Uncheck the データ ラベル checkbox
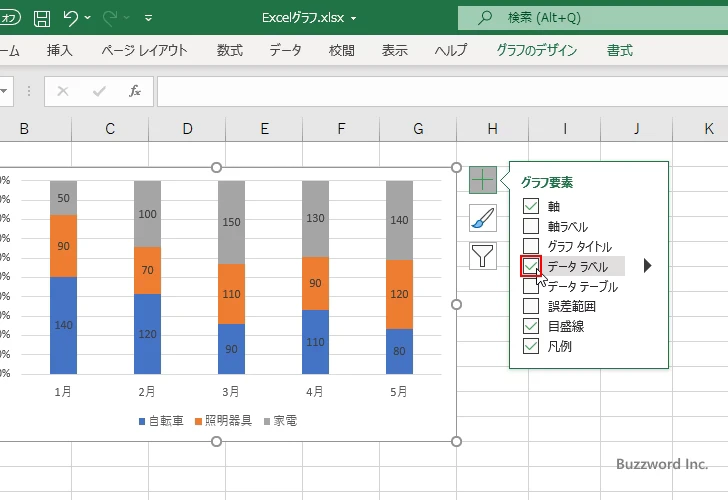The image size is (728, 500). tap(531, 266)
